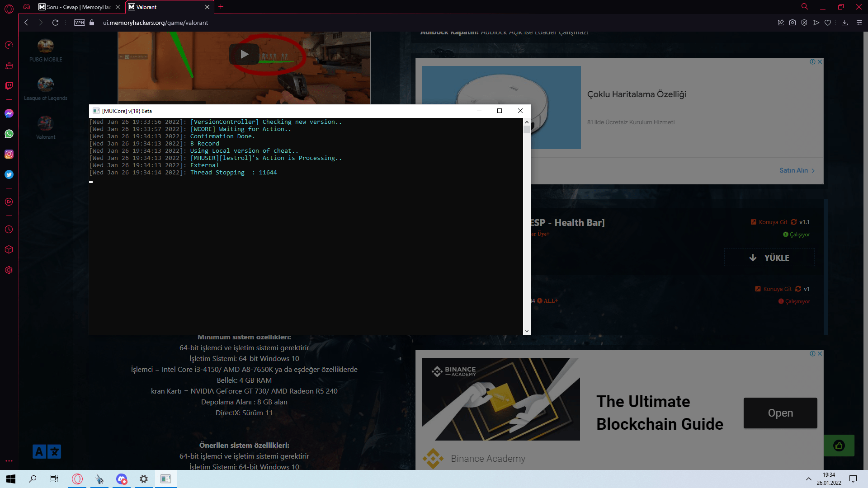The height and width of the screenshot is (488, 868).
Task: Toggle the VPN badge in address bar
Action: (80, 23)
